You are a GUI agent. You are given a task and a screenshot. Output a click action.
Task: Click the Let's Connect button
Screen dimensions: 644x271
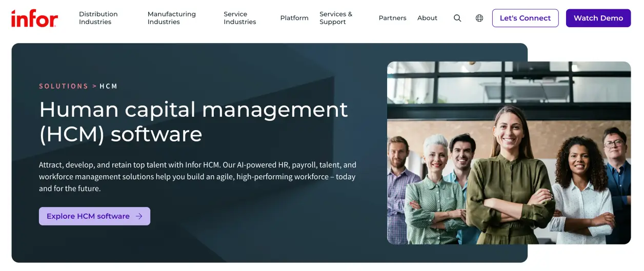click(x=525, y=18)
